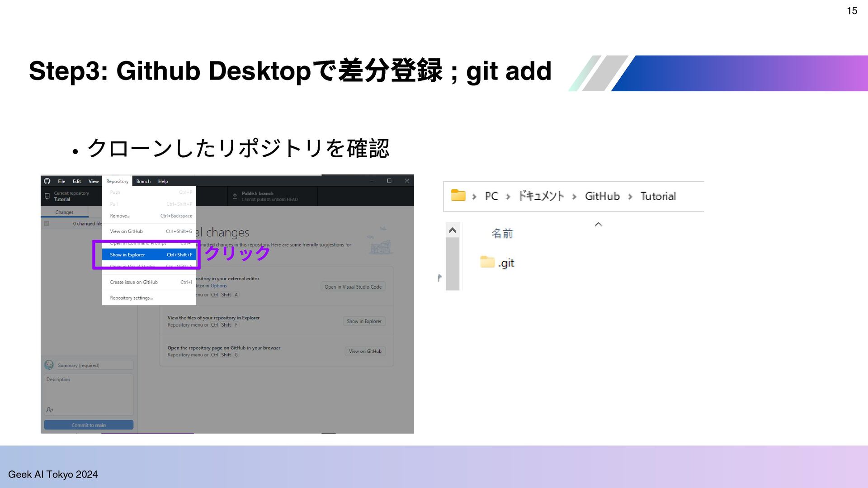Close the GitHub Desktop window
Screen dimensions: 868x488
coord(407,181)
